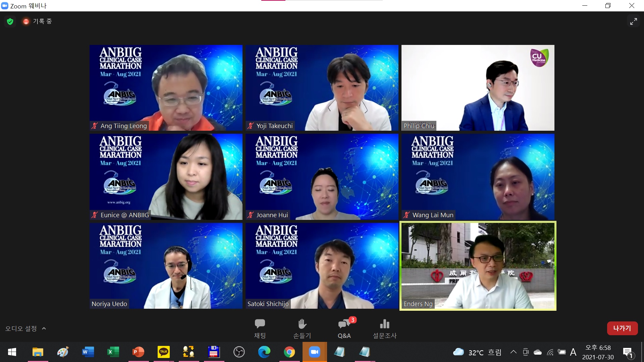Click the 'Enders Ng' name label
644x362 pixels.
point(418,304)
